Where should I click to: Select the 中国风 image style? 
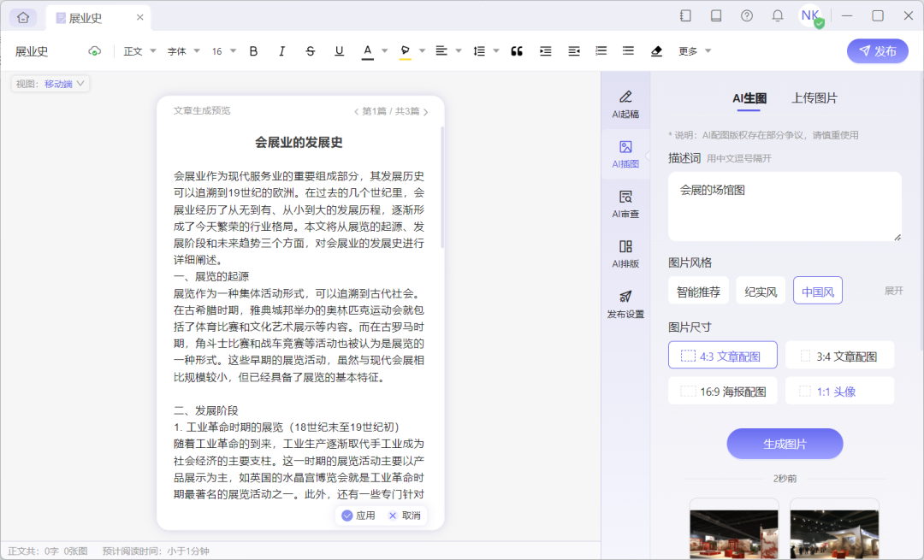coord(817,291)
